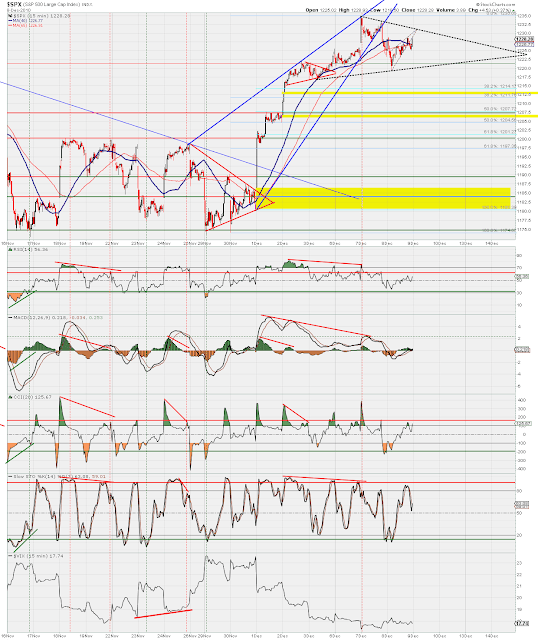Click the Slow STO current value tag on axis
The image size is (538, 640).
522,505
